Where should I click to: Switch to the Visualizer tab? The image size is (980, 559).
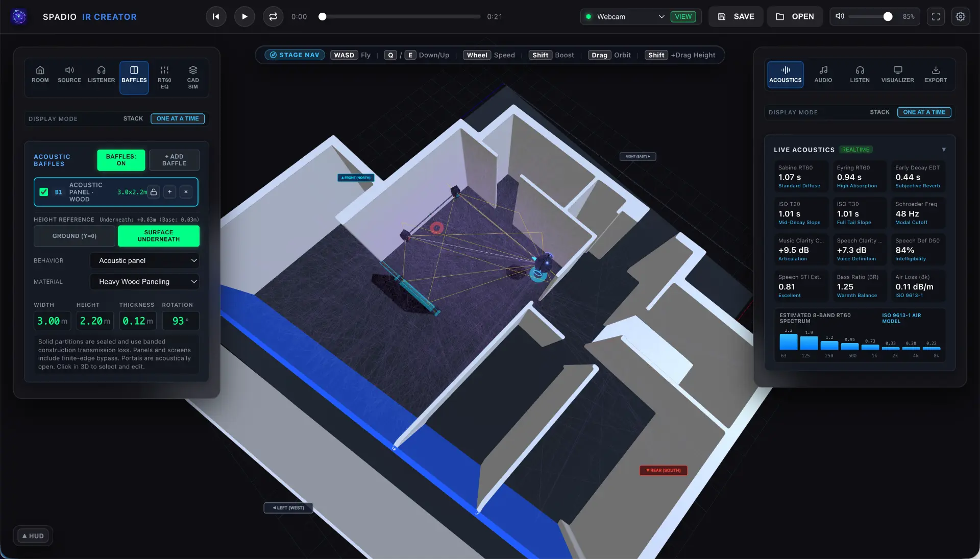pos(897,75)
